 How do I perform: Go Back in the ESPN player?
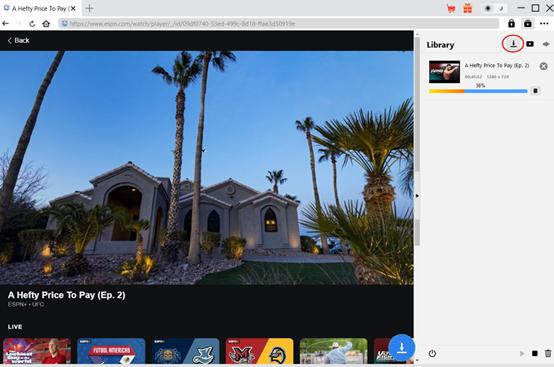tap(18, 40)
